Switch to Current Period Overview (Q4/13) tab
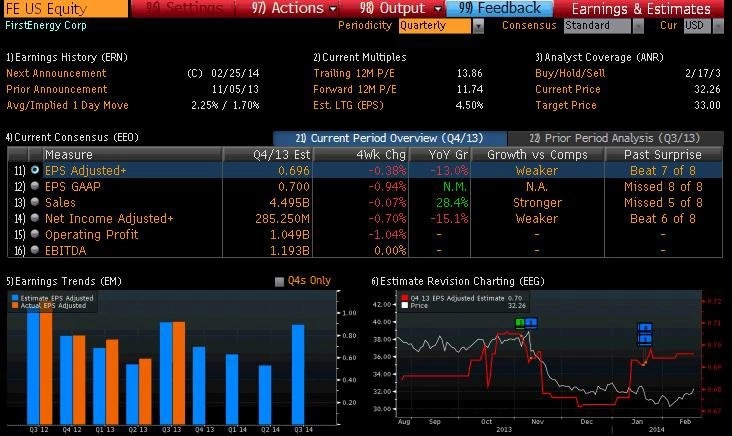Image resolution: width=732 pixels, height=436 pixels. point(390,138)
